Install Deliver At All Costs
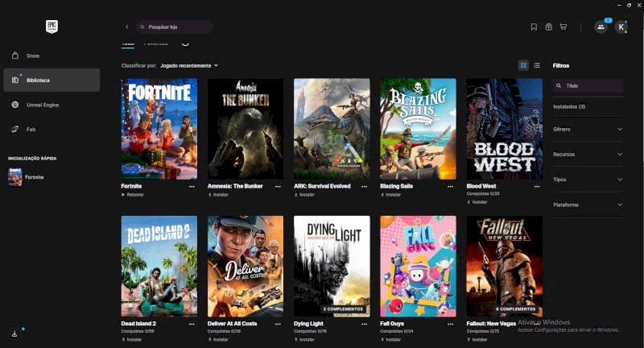Viewport: 644px width, 348px height. [x=218, y=340]
